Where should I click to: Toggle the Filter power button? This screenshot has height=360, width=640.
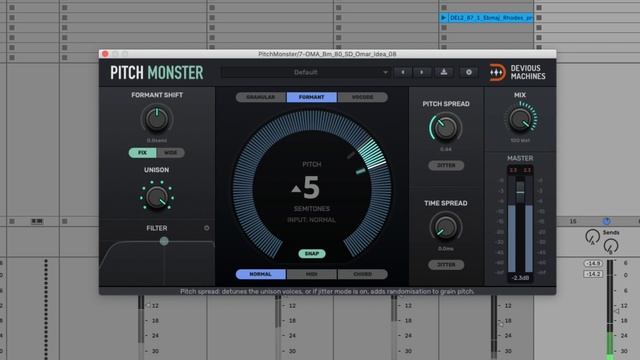207,228
